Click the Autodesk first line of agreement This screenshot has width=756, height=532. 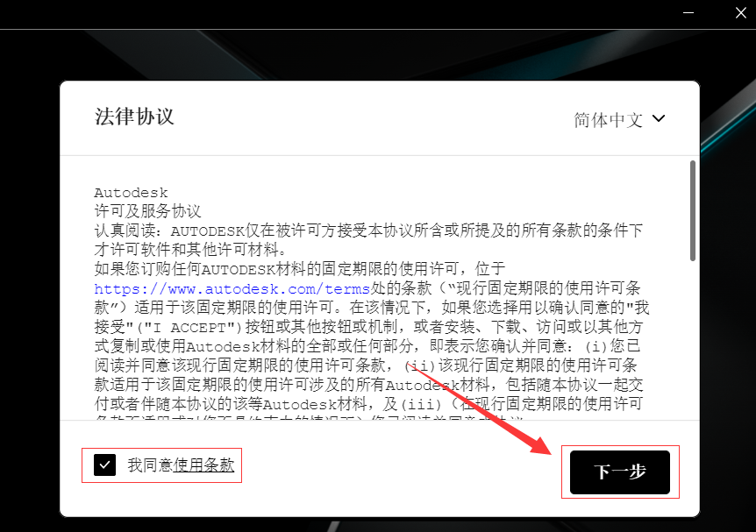tap(132, 193)
